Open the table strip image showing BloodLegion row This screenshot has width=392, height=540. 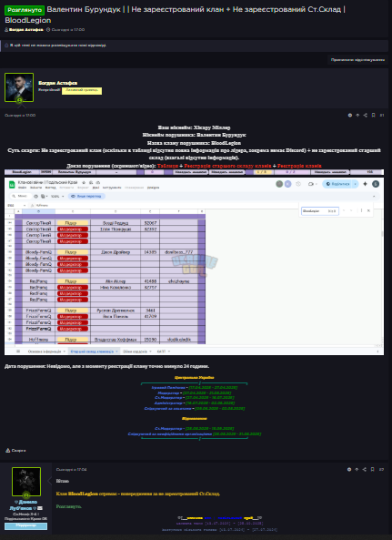tap(194, 172)
